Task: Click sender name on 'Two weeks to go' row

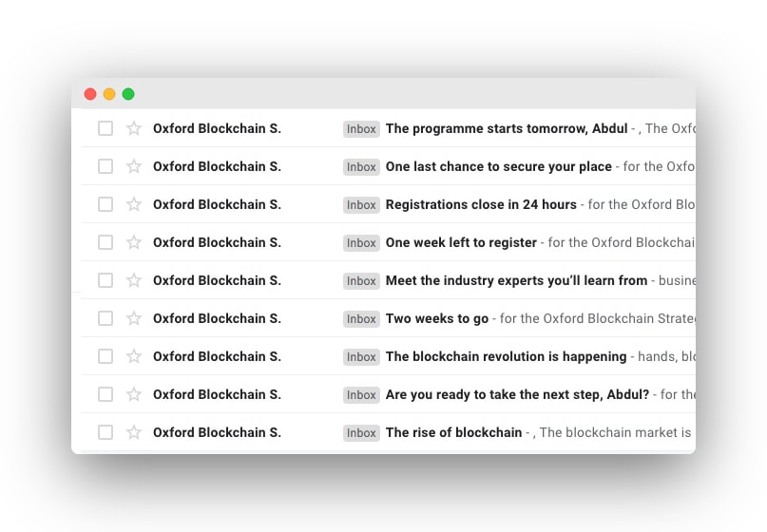Action: click(217, 319)
